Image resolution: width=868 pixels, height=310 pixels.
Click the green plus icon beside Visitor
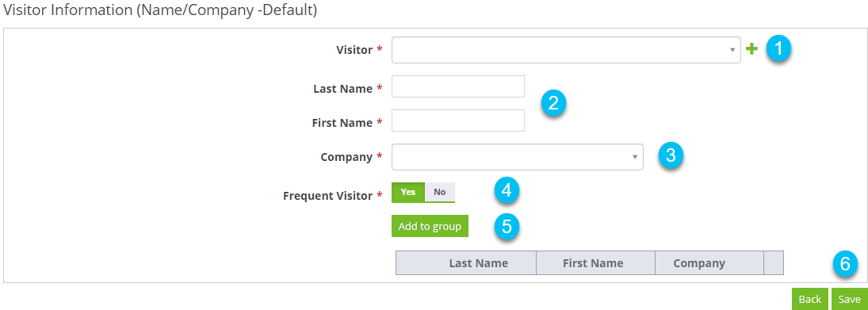click(751, 49)
